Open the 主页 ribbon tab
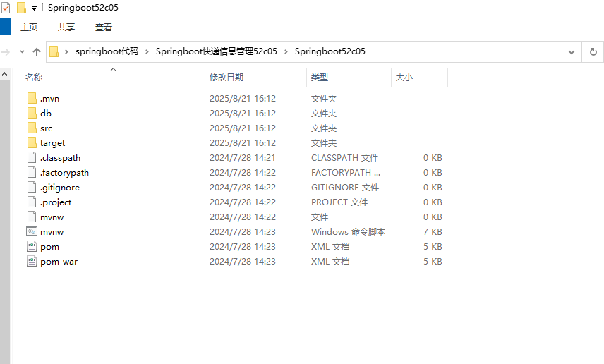This screenshot has height=364, width=604. click(29, 28)
